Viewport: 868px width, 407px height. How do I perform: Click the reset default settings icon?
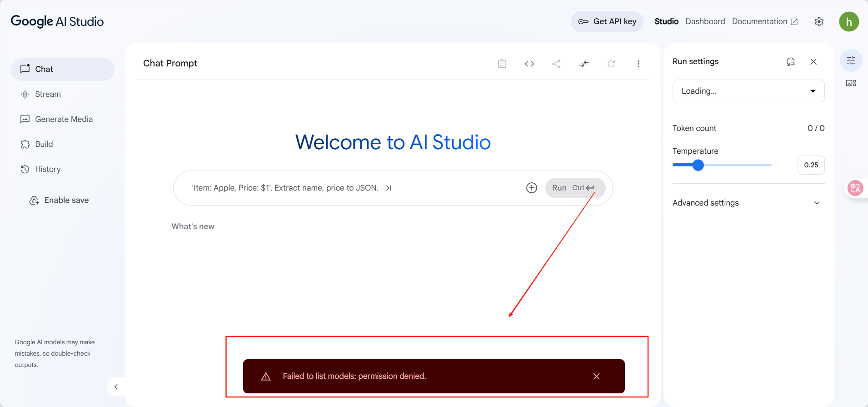pyautogui.click(x=791, y=62)
